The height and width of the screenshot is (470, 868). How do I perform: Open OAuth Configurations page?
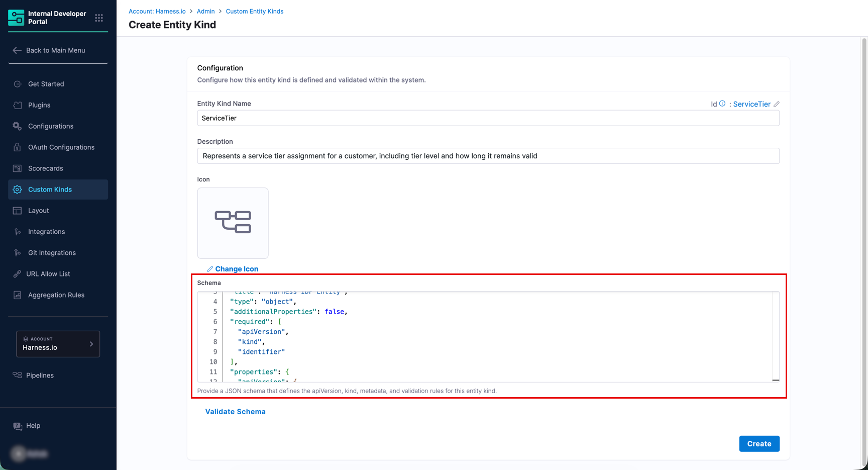pyautogui.click(x=61, y=147)
